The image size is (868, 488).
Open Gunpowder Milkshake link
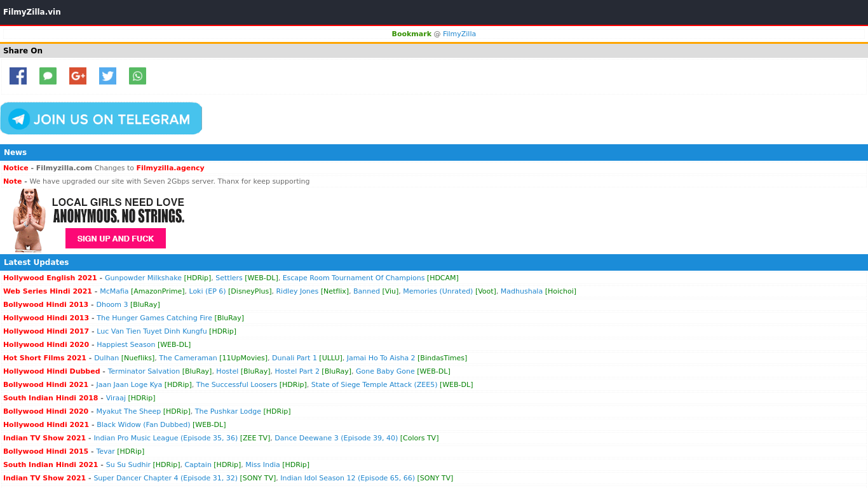pyautogui.click(x=143, y=278)
